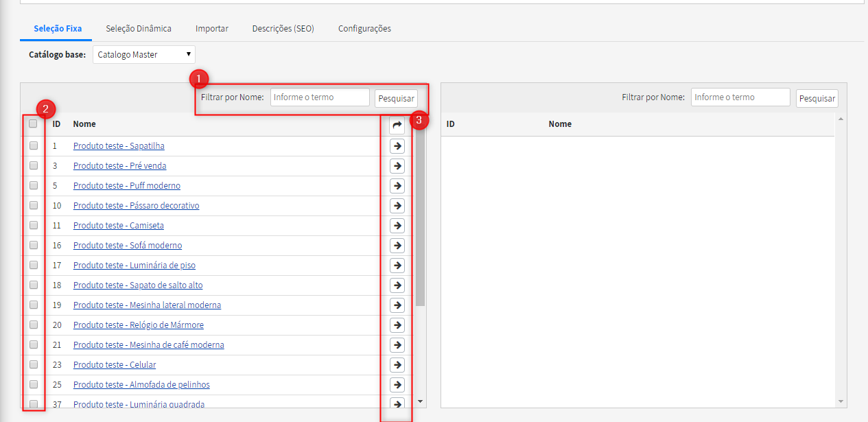The image size is (868, 422).
Task: Select checkbox for Produto teste - Pré venda
Action: click(34, 165)
